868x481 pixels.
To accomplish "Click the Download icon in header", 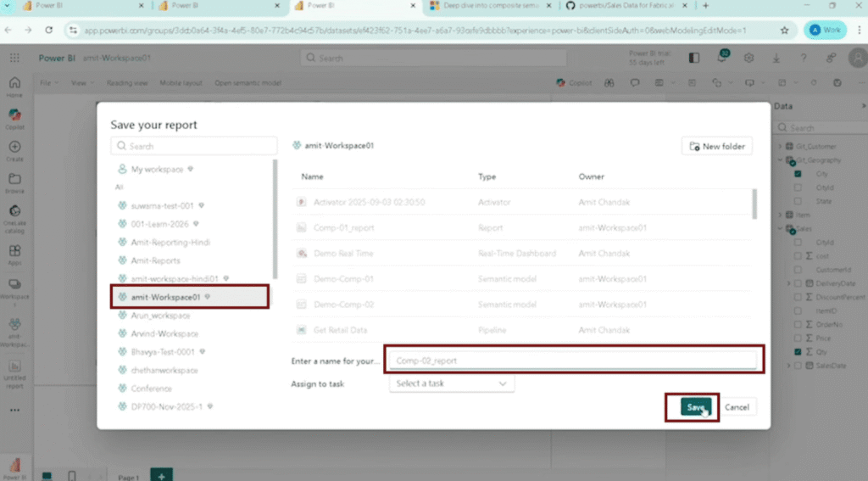I will click(776, 58).
